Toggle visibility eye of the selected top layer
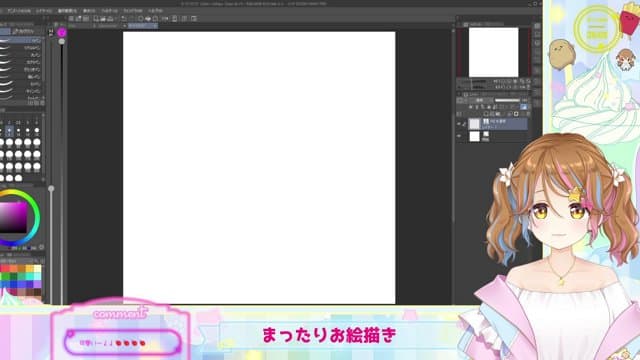The height and width of the screenshot is (360, 640). point(458,124)
